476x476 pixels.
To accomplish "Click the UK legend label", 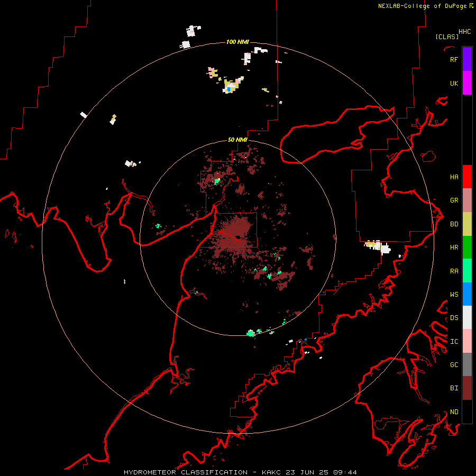I will (x=454, y=83).
